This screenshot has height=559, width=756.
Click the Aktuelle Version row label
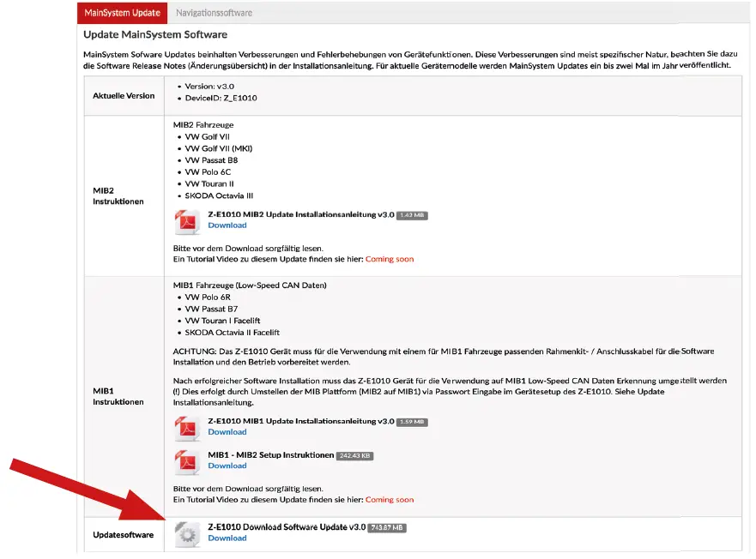pos(124,95)
